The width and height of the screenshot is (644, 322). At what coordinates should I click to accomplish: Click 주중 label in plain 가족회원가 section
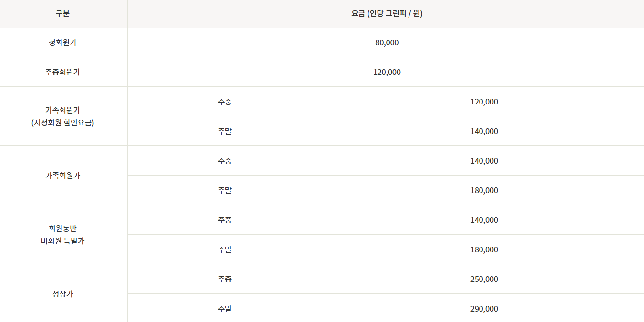[225, 161]
